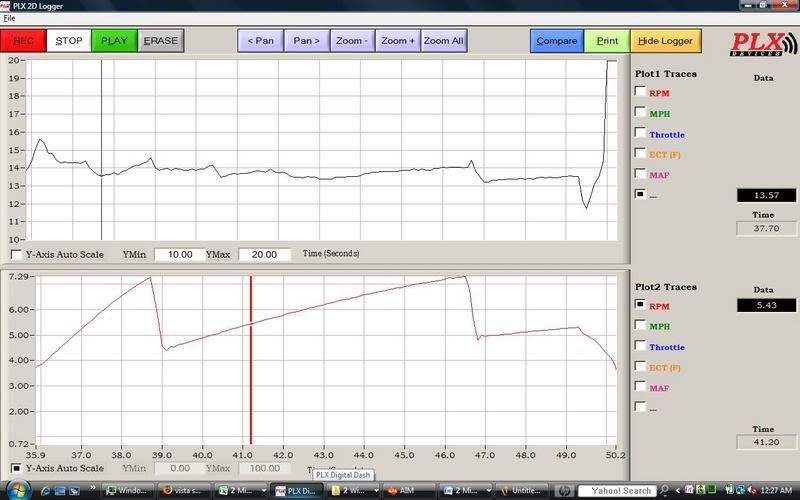
Task: Click the Plot1 YMax input field
Action: tap(264, 254)
